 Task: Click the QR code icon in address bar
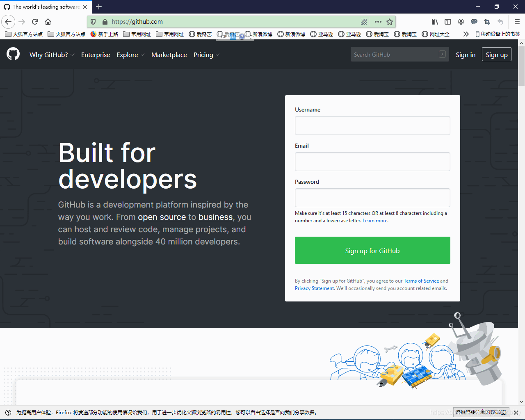click(364, 22)
